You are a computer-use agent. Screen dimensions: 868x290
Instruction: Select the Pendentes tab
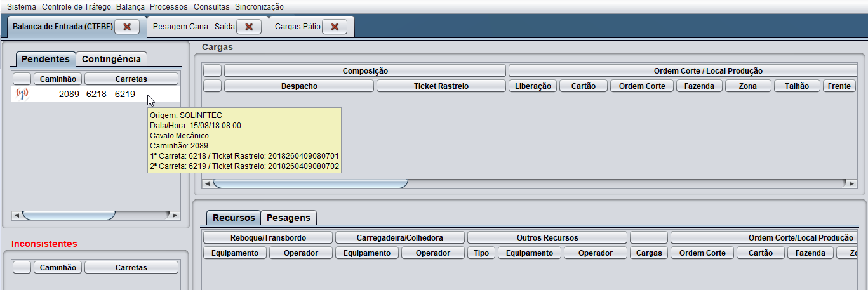(46, 59)
